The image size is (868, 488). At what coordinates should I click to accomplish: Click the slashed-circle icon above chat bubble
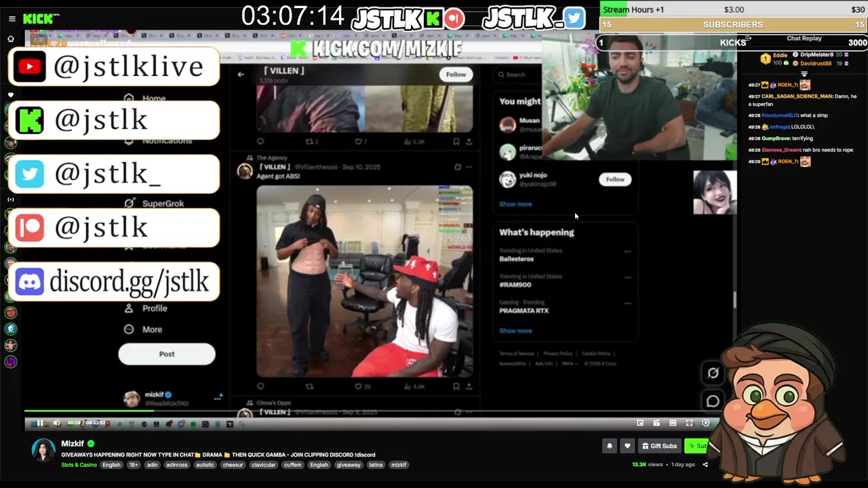coord(713,373)
